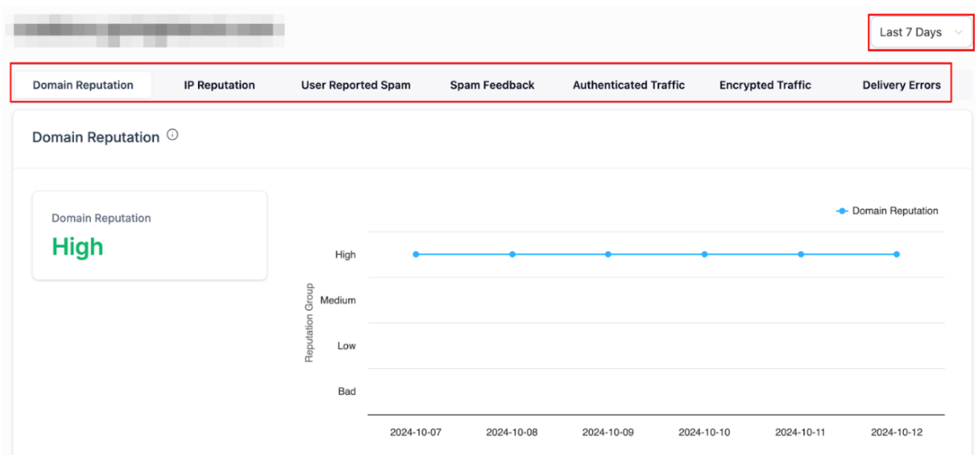This screenshot has width=980, height=455.
Task: Click the chart data point for 2024-10-08
Action: pyautogui.click(x=512, y=254)
